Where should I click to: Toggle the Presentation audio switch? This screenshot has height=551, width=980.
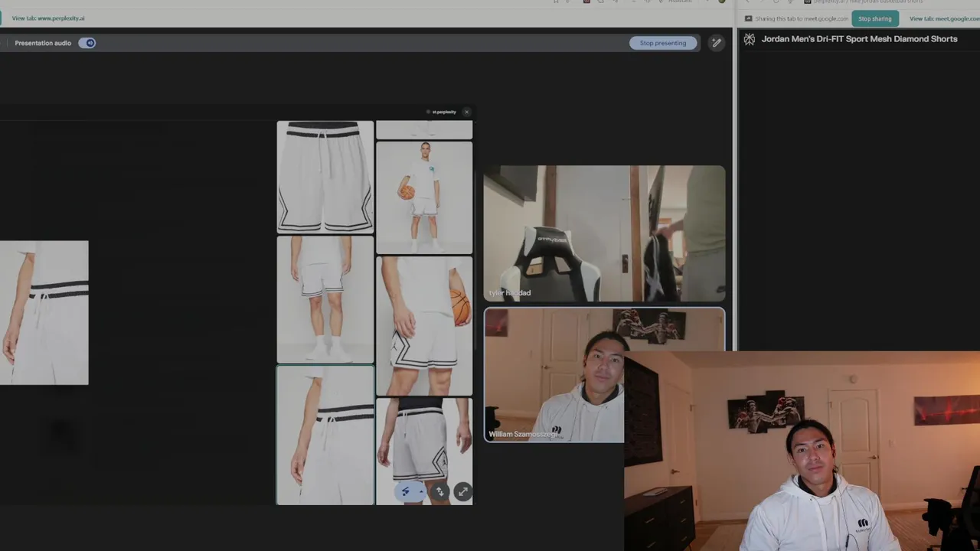coord(87,43)
